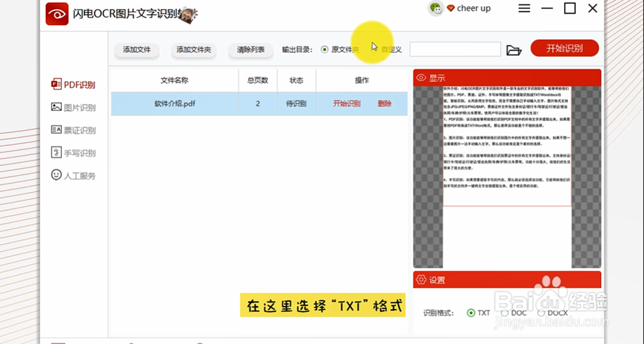Select DOCX recognition format
This screenshot has width=644, height=344.
tap(541, 313)
